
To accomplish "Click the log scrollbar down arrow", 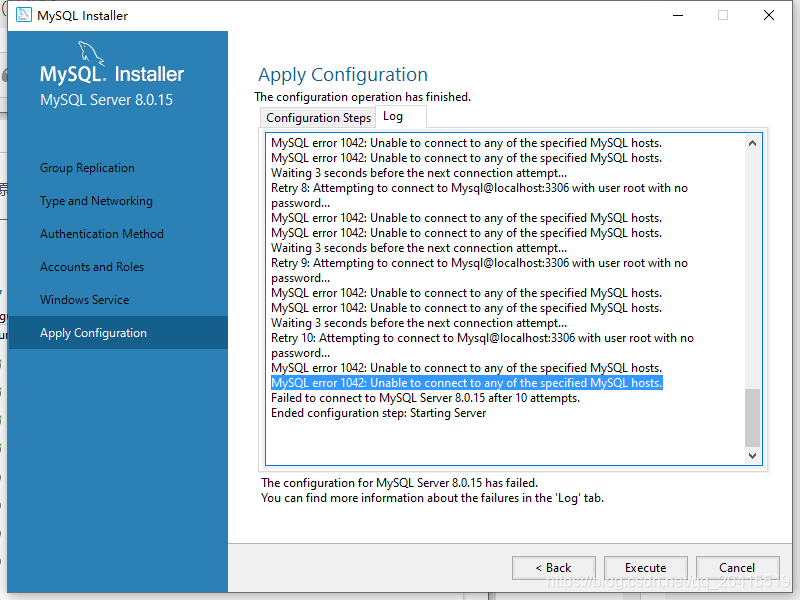I will 753,456.
